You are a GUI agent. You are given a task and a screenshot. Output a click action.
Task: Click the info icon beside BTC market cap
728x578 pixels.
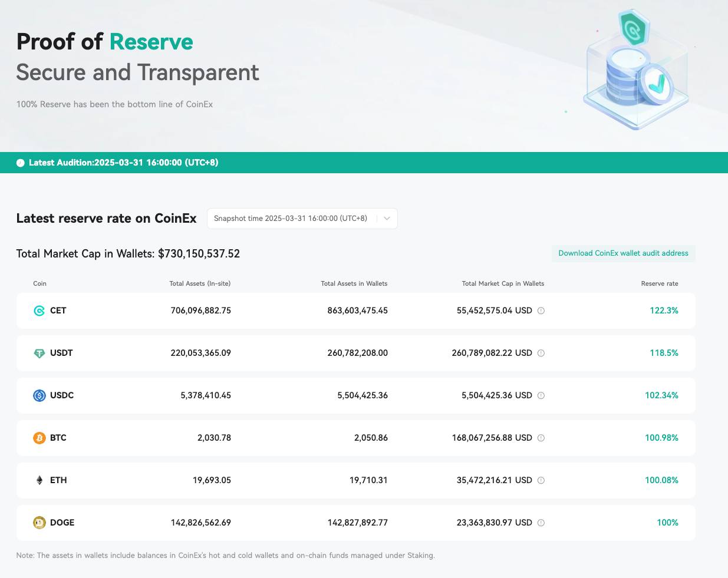(x=541, y=438)
